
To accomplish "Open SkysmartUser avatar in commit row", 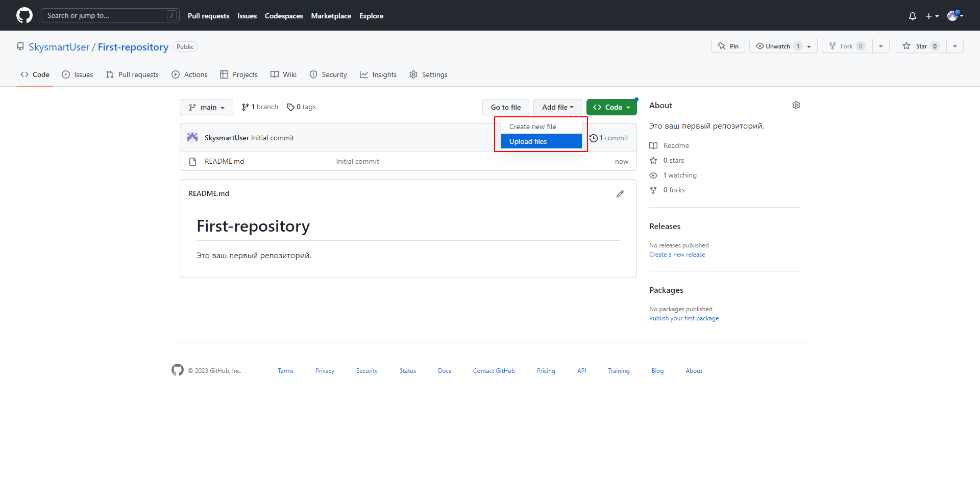I will pyautogui.click(x=192, y=137).
